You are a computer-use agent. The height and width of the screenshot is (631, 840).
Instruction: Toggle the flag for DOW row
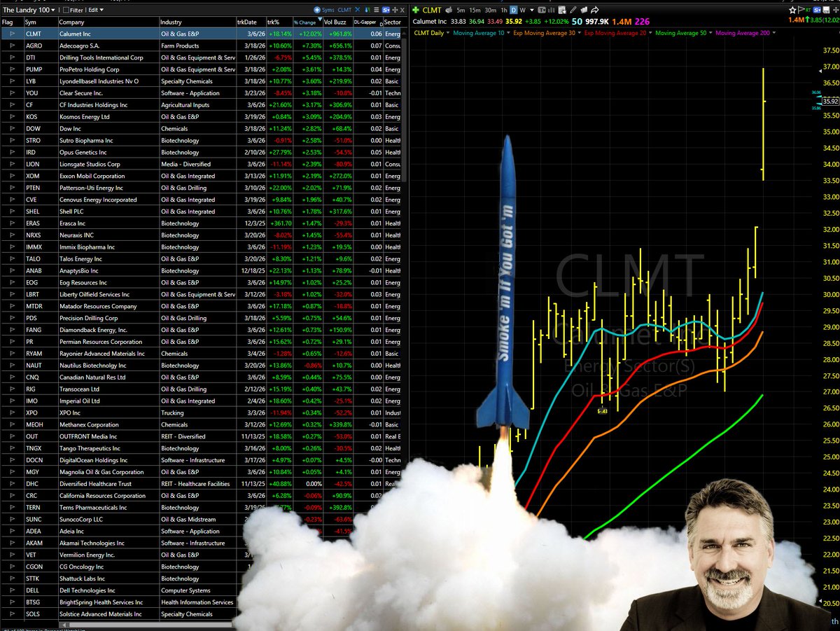pyautogui.click(x=12, y=128)
